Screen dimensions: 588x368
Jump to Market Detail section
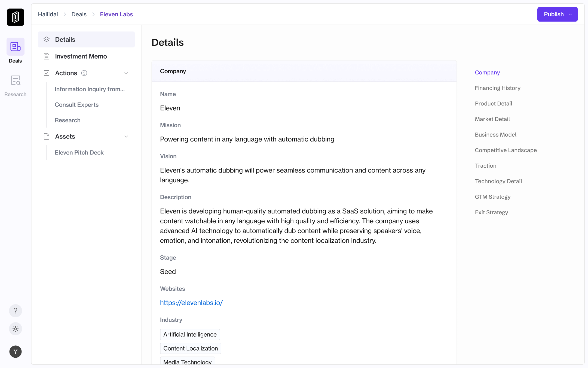(x=492, y=119)
